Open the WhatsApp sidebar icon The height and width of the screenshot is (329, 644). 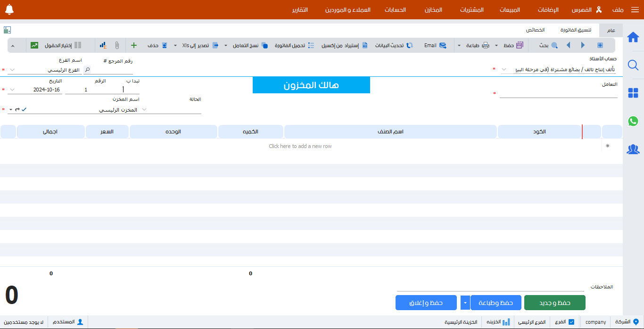(x=633, y=121)
